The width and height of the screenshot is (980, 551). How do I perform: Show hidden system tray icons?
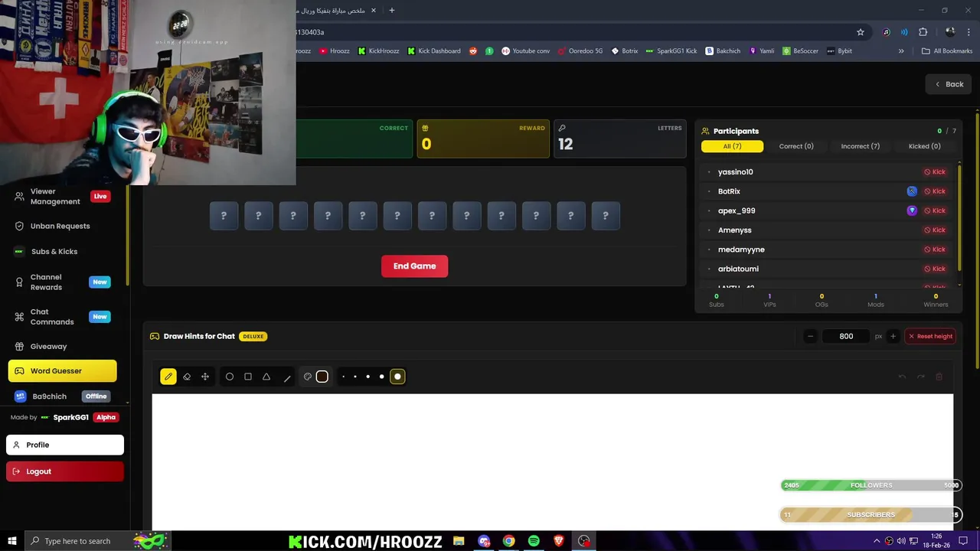tap(877, 541)
